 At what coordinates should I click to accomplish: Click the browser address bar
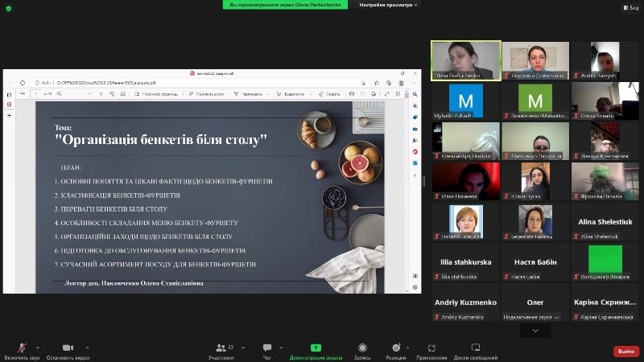(x=199, y=83)
